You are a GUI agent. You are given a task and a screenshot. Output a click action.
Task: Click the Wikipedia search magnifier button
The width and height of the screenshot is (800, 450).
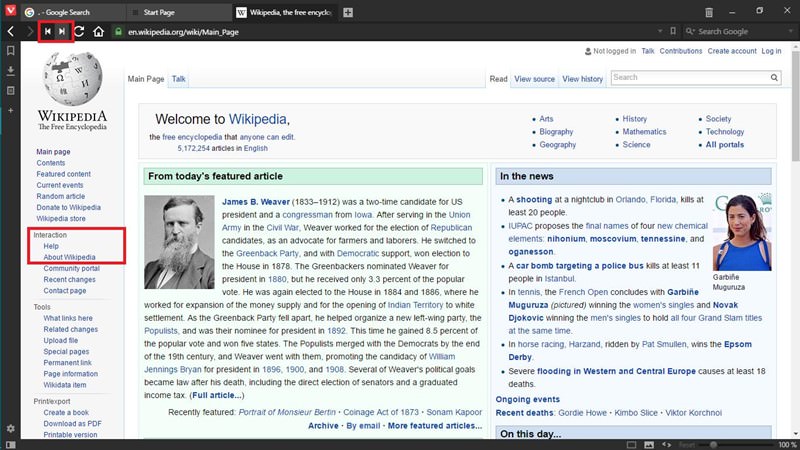pyautogui.click(x=774, y=78)
